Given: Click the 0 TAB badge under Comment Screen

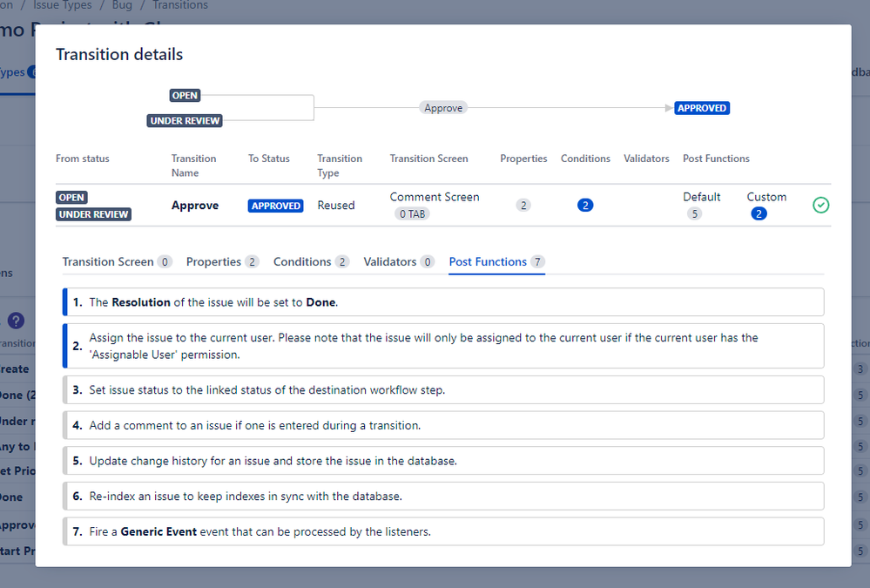Looking at the screenshot, I should [x=412, y=213].
